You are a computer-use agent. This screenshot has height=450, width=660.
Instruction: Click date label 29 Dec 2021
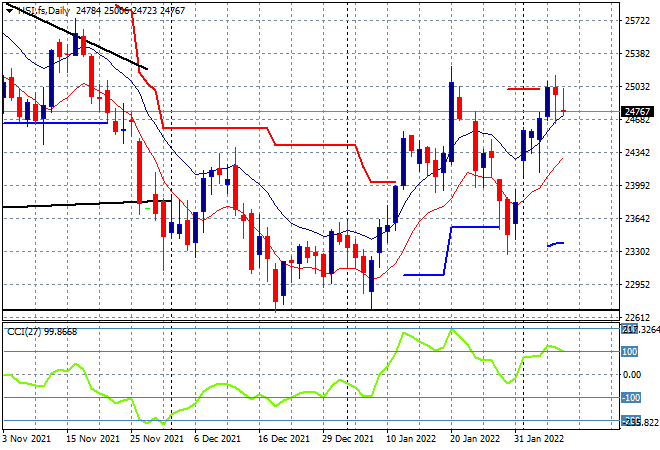pos(348,439)
